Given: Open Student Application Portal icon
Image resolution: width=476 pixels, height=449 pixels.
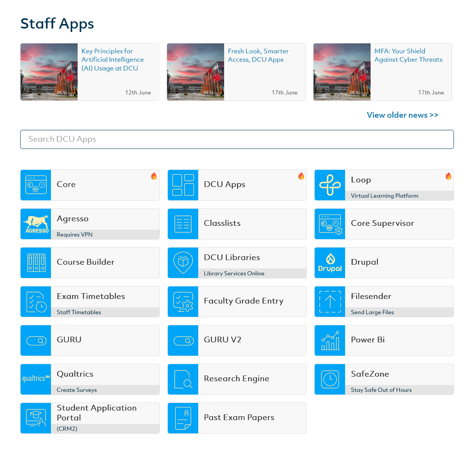Looking at the screenshot, I should pyautogui.click(x=36, y=418).
